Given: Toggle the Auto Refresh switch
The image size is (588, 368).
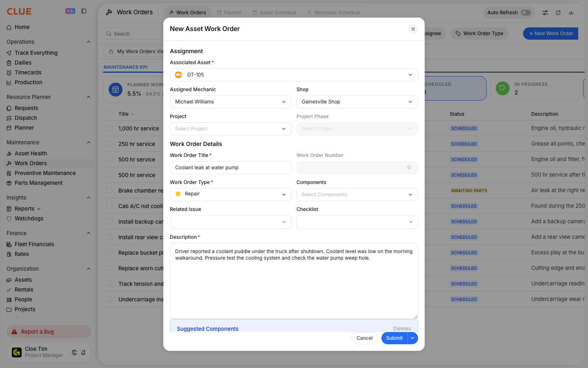Looking at the screenshot, I should [526, 13].
